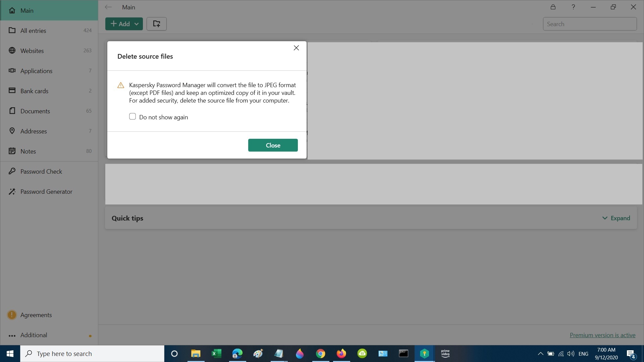The height and width of the screenshot is (362, 644).
Task: Open Password Check
Action: tap(49, 171)
